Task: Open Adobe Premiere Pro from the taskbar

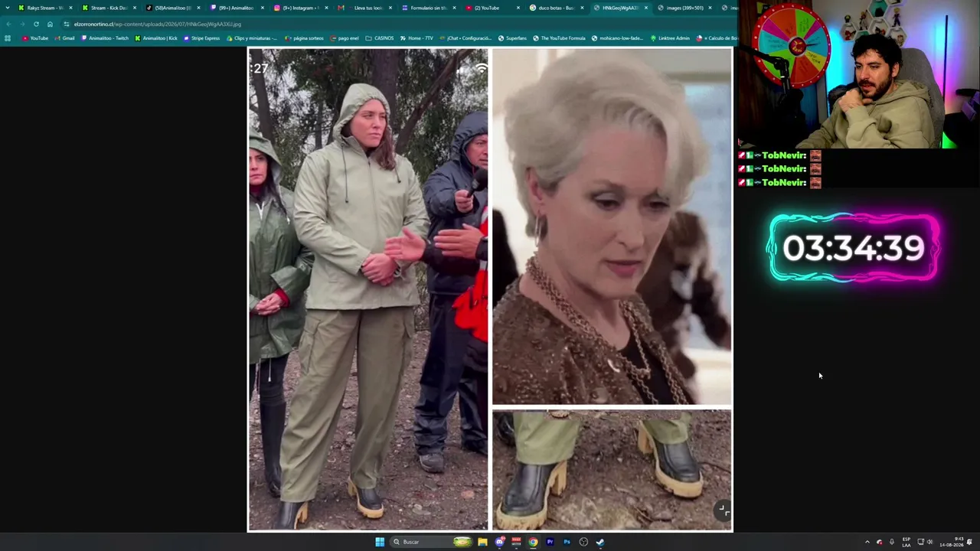Action: pos(550,542)
